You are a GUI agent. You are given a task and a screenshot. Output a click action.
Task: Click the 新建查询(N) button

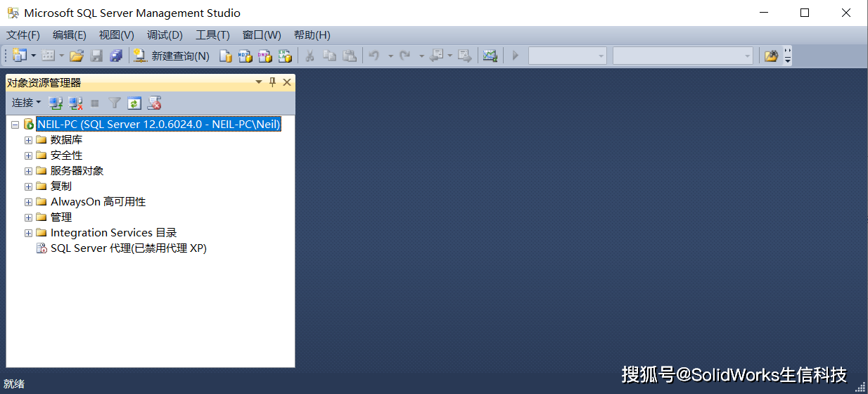tap(172, 56)
